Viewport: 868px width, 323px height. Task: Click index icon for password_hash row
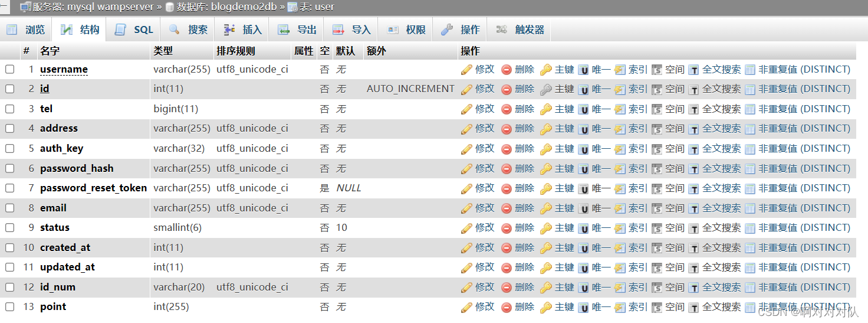[x=620, y=169]
